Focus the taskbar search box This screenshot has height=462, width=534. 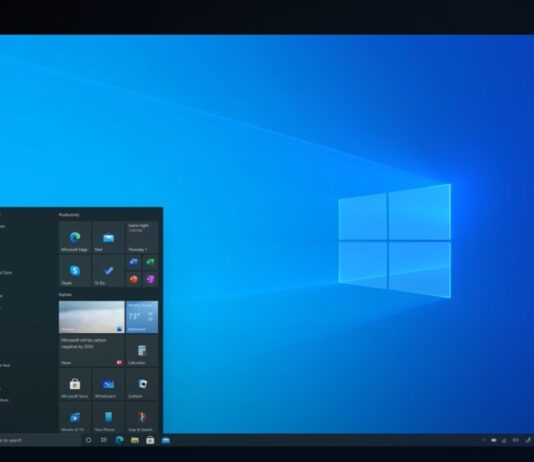(40, 440)
